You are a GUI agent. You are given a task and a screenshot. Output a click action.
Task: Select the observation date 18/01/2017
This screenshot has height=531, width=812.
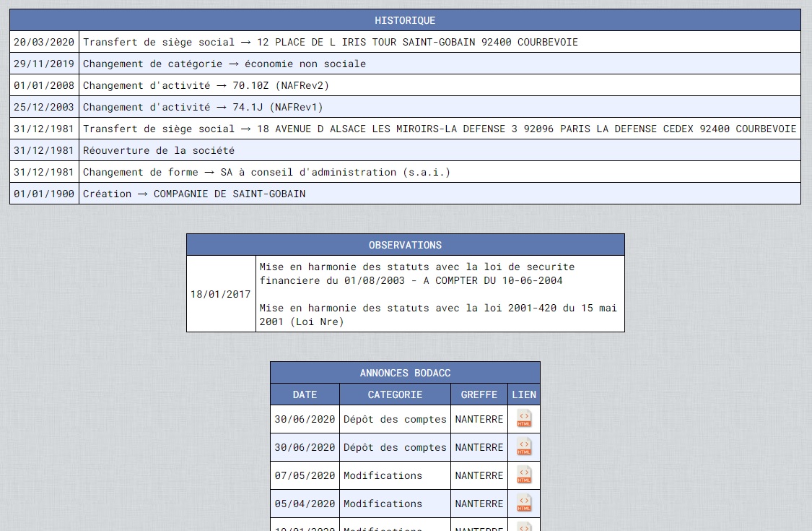pyautogui.click(x=221, y=294)
